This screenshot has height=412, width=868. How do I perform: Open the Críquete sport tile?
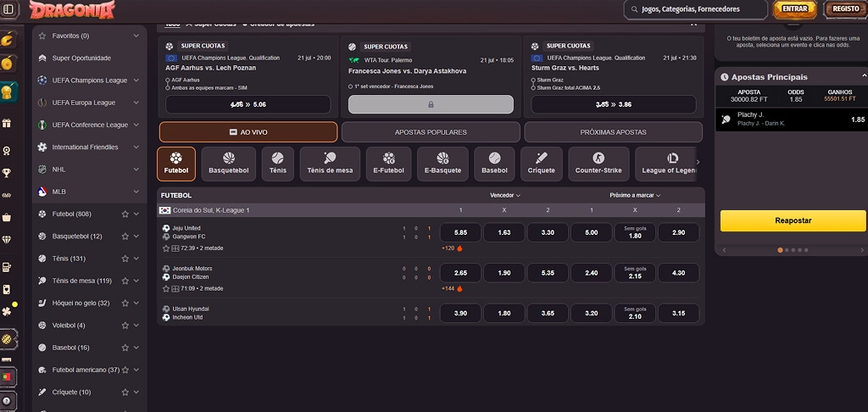coord(542,164)
